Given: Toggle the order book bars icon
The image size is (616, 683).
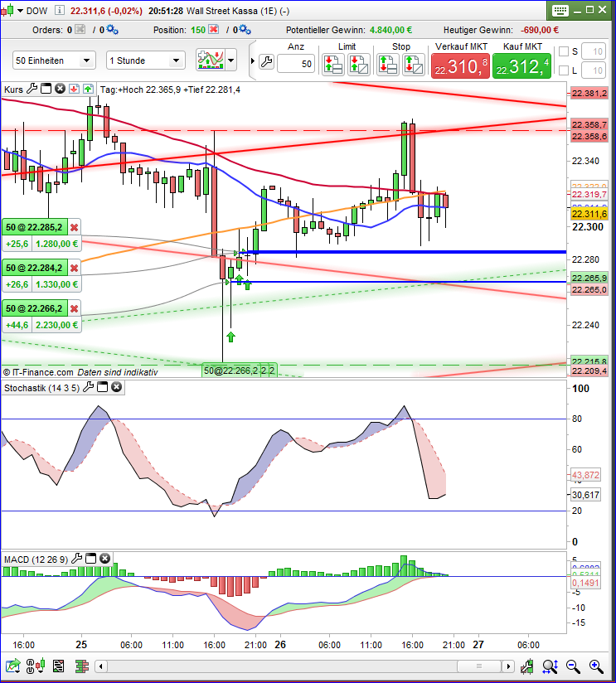Looking at the screenshot, I should click(x=82, y=666).
